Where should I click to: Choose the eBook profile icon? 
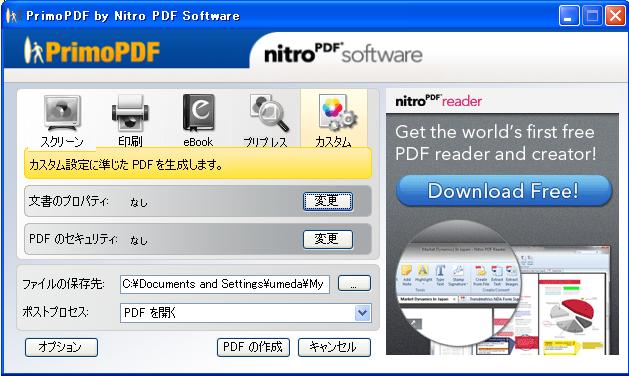(198, 113)
